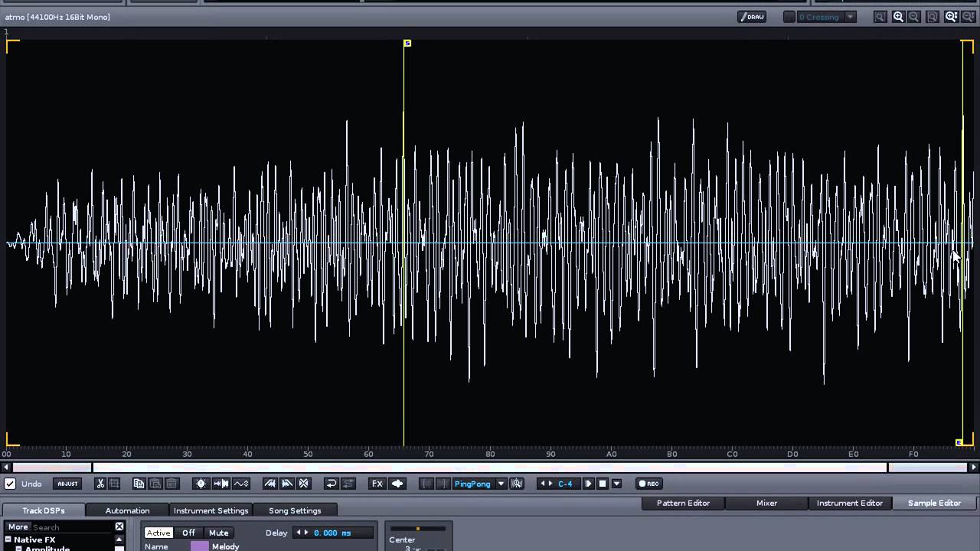The height and width of the screenshot is (551, 980).
Task: Play the sample with the play button
Action: pos(589,484)
